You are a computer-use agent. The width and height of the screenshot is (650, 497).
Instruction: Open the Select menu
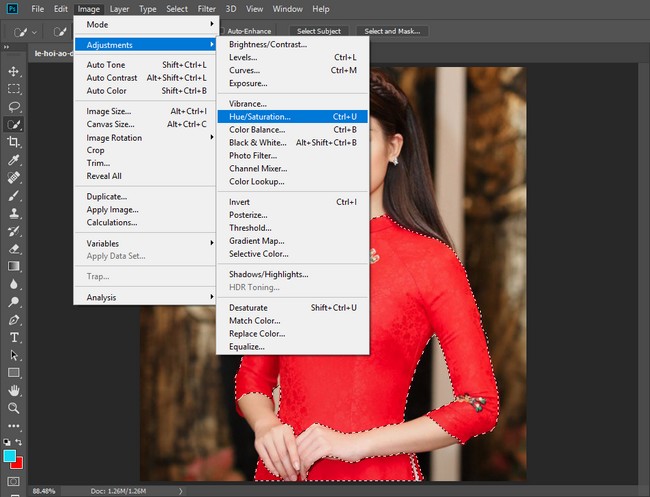[177, 9]
